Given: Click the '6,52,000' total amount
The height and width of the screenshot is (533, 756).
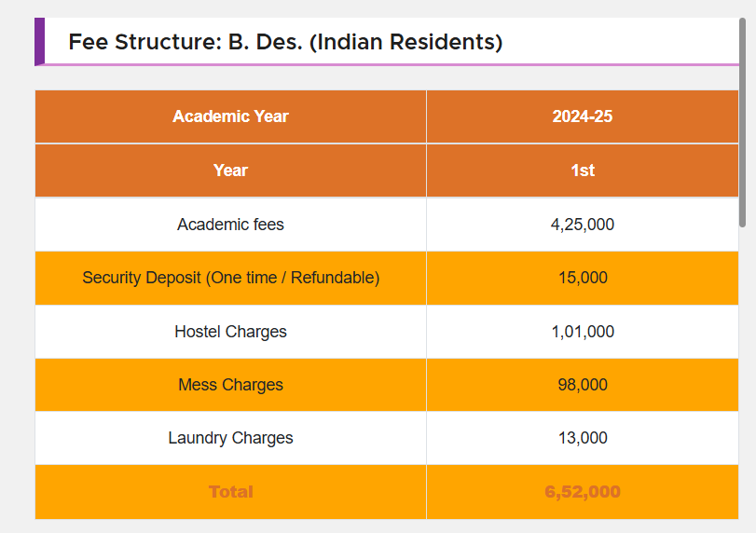Looking at the screenshot, I should [x=583, y=492].
